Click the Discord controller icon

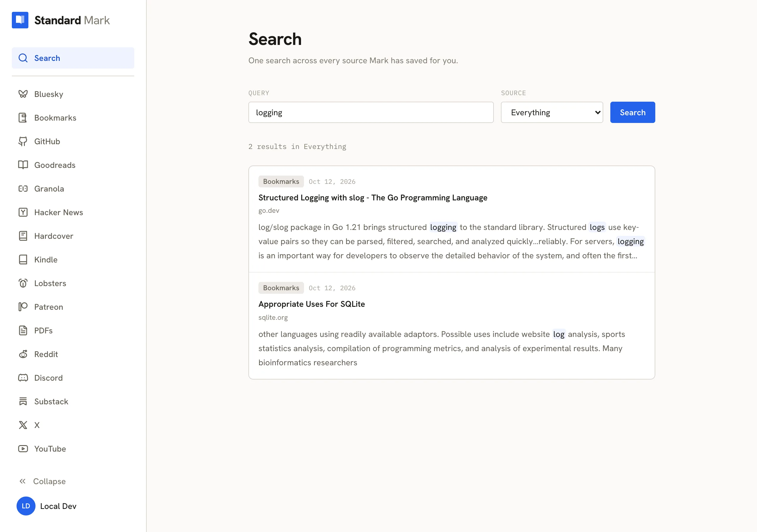click(23, 378)
